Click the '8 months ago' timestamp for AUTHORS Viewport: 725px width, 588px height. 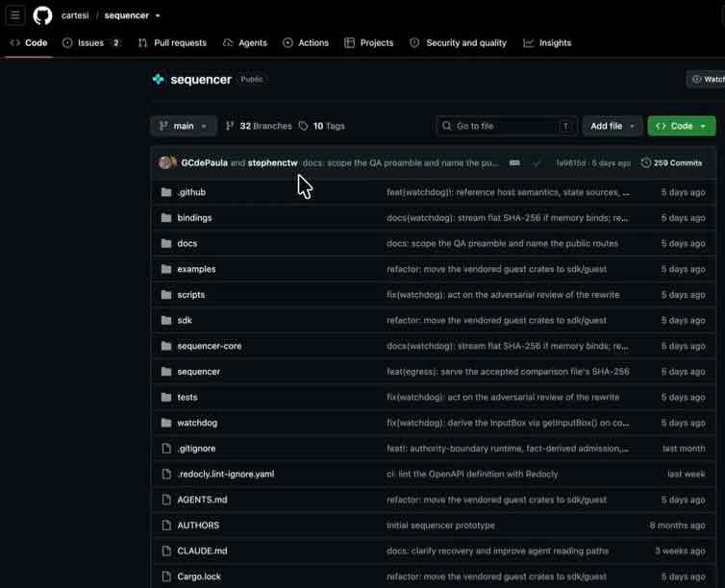coord(677,526)
